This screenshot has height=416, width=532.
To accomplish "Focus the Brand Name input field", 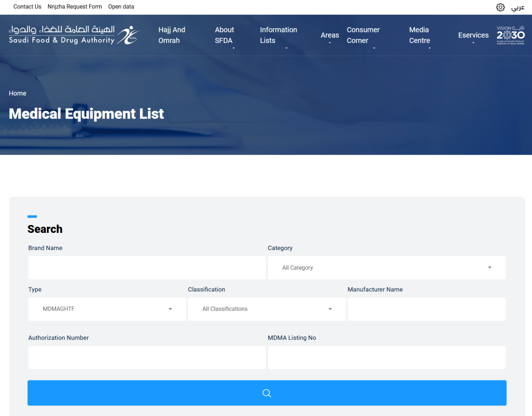I will (x=147, y=268).
